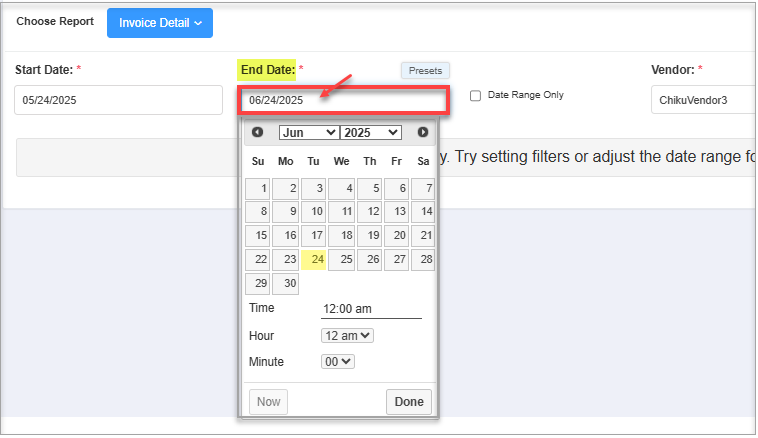The height and width of the screenshot is (438, 758).
Task: Click the Done button in datepicker
Action: 409,402
